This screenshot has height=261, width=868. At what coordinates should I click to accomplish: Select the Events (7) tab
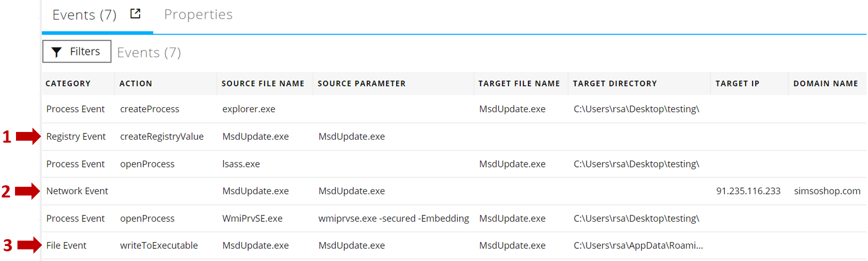[x=84, y=15]
